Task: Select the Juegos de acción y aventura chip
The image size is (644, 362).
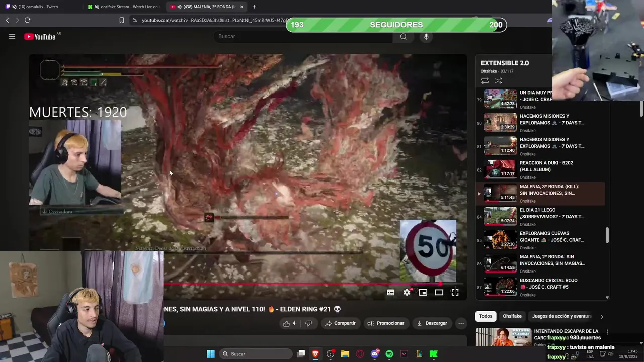Action: 561,316
